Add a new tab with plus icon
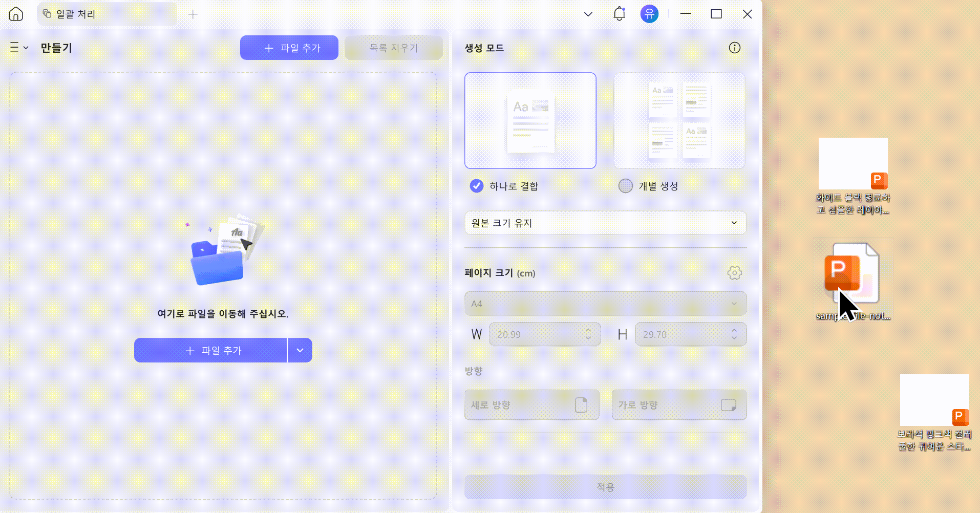Viewport: 980px width, 513px height. click(193, 14)
